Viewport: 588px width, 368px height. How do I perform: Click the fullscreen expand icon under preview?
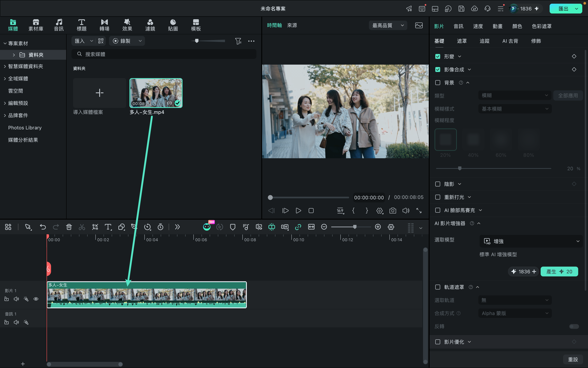tap(419, 211)
